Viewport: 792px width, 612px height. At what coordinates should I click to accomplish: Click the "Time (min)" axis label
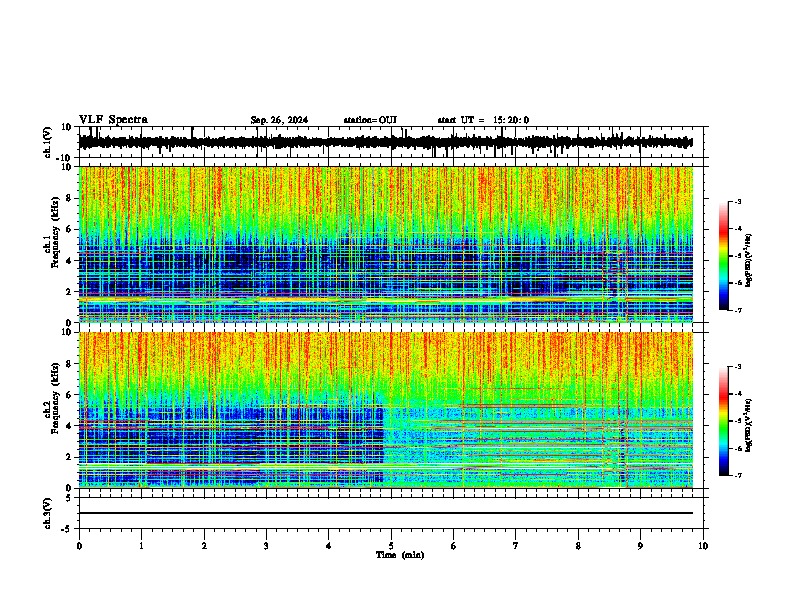pyautogui.click(x=400, y=555)
